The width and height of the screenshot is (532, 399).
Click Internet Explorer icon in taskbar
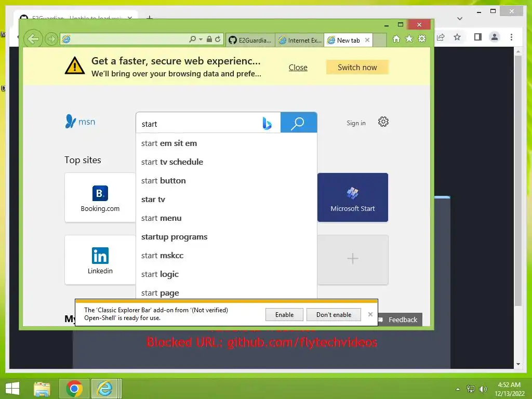coord(105,389)
